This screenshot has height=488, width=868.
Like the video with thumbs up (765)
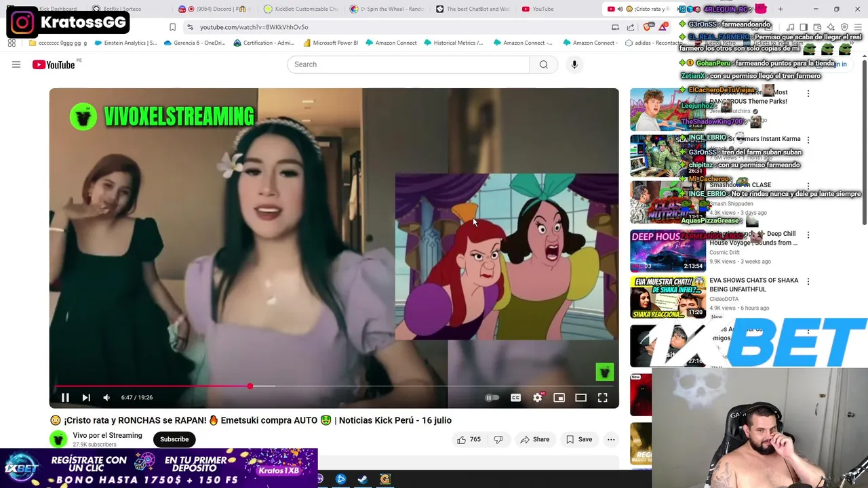point(469,439)
